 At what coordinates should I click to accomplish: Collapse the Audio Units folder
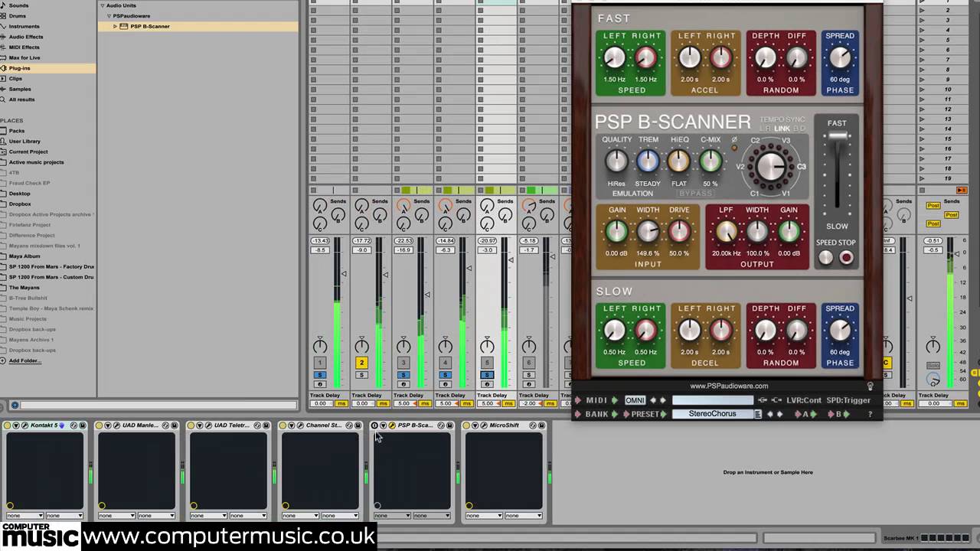pyautogui.click(x=103, y=5)
